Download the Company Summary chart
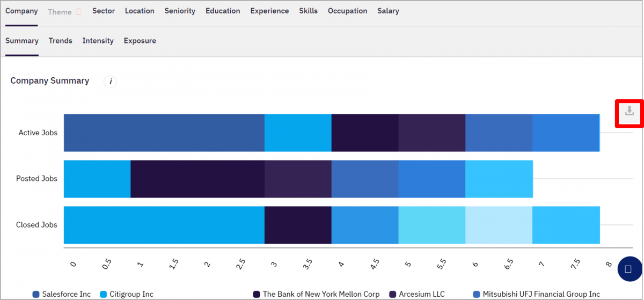The width and height of the screenshot is (644, 300). (630, 111)
